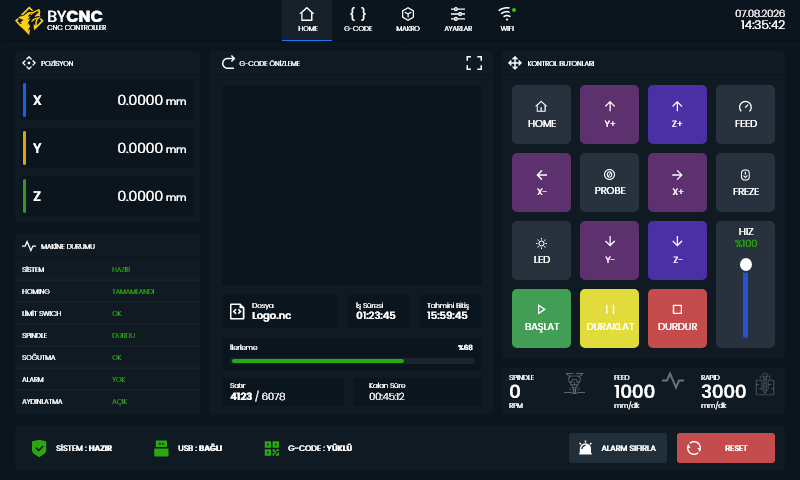Refresh the G-code preview via the arrow icon
The height and width of the screenshot is (480, 800).
pos(228,63)
